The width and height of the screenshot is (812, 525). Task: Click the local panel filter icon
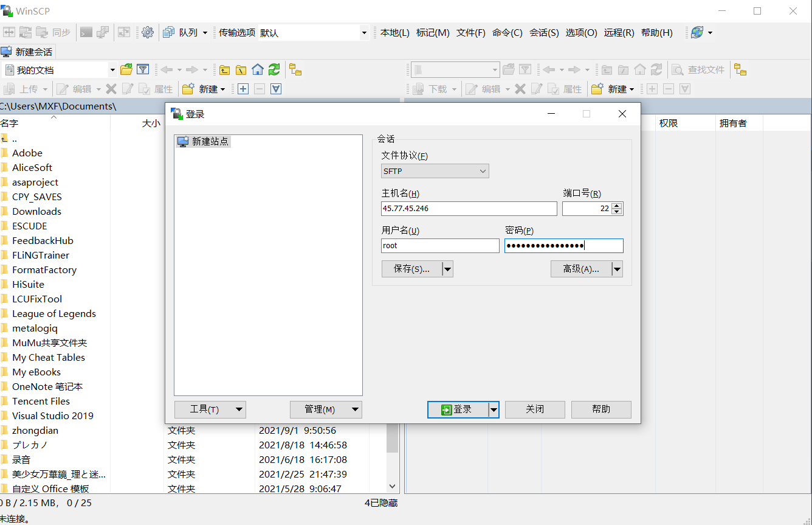pos(143,69)
